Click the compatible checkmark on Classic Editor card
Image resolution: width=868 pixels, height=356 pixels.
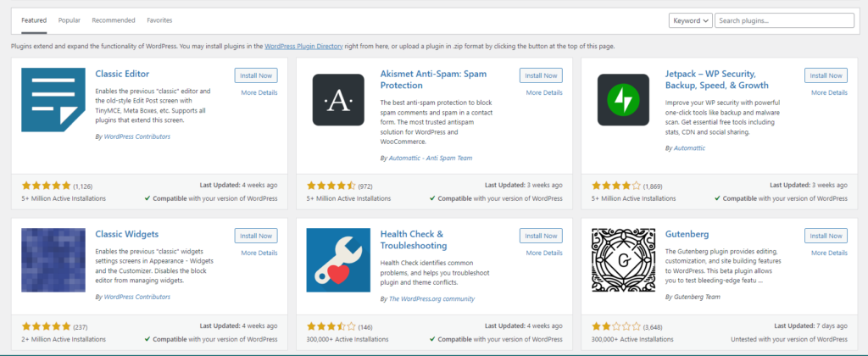[147, 198]
